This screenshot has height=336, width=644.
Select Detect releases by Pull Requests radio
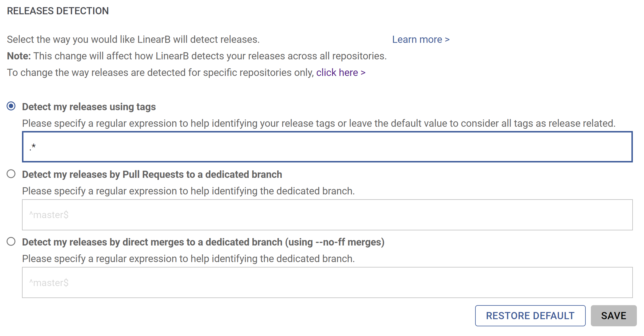(x=11, y=174)
